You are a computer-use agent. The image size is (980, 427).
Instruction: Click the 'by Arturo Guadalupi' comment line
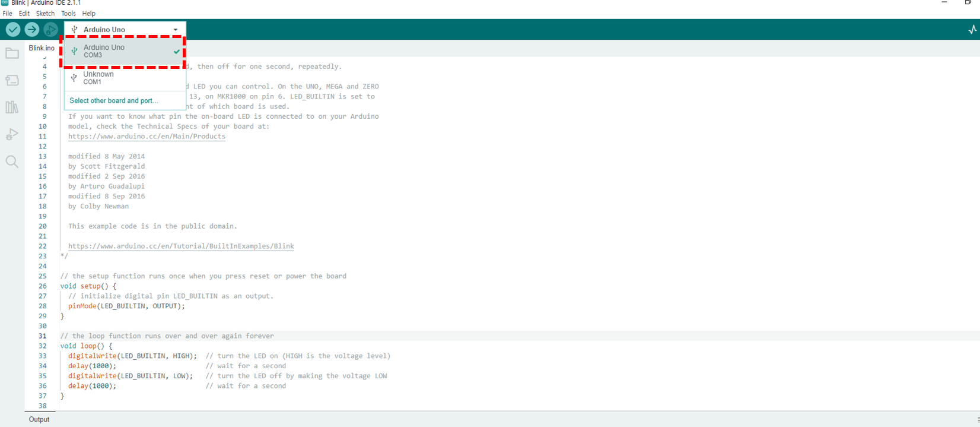106,186
